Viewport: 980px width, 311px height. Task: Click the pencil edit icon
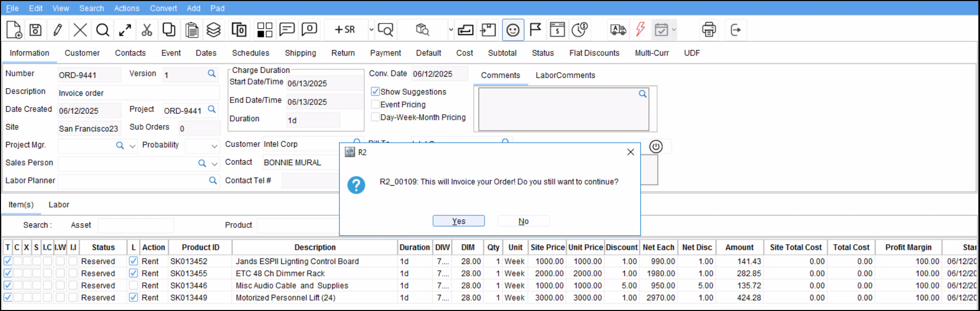(58, 30)
